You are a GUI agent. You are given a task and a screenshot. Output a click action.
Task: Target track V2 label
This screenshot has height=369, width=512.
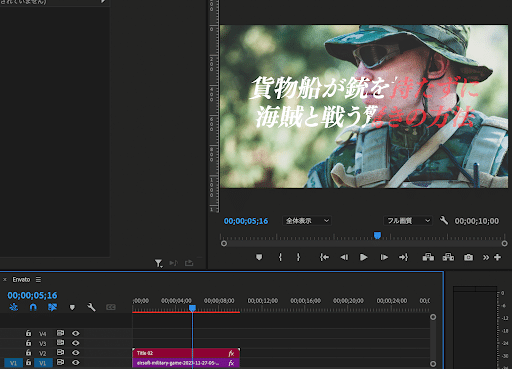[x=43, y=353]
